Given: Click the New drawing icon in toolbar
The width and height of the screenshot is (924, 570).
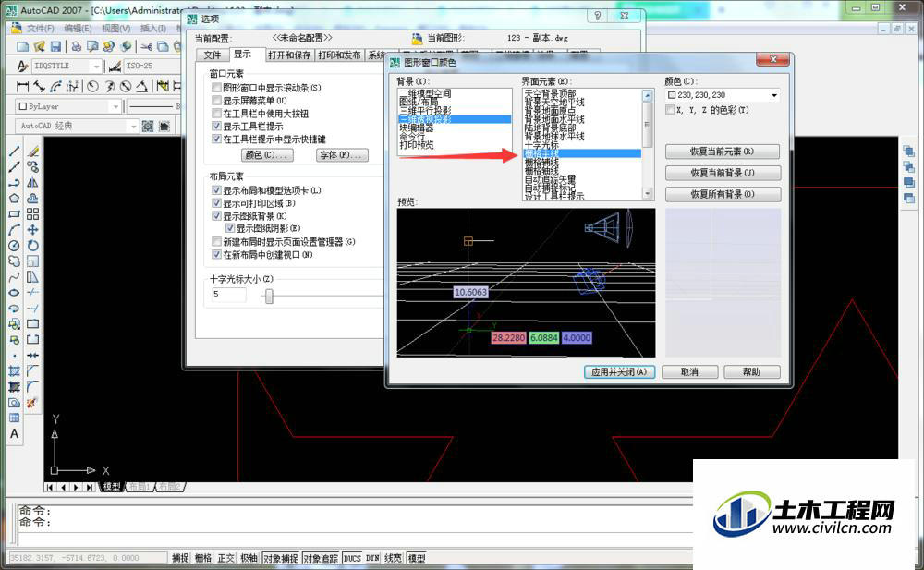Looking at the screenshot, I should click(22, 46).
